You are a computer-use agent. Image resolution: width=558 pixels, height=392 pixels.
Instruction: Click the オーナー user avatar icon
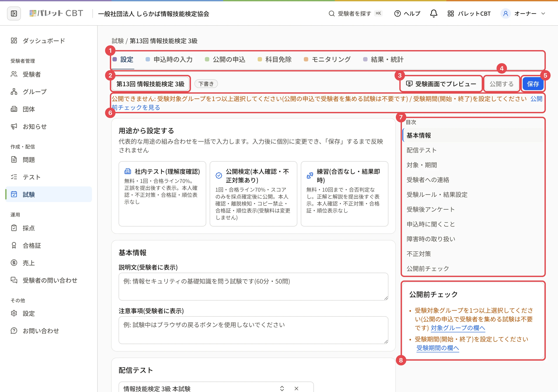tap(505, 14)
